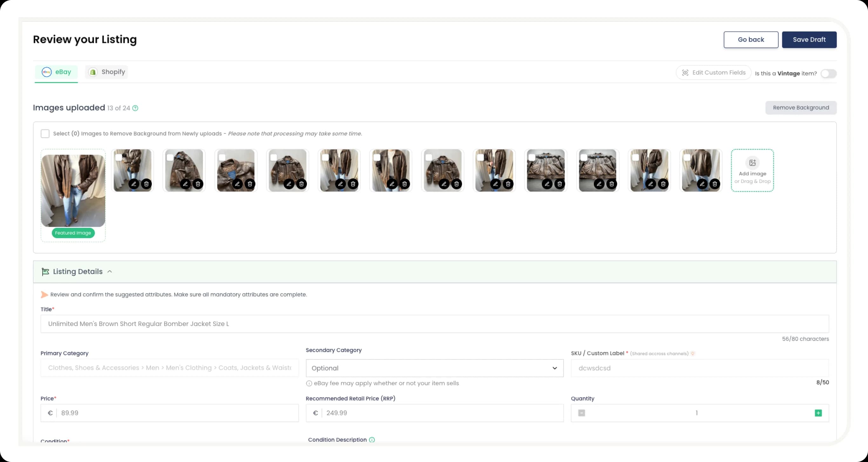Edit the fifth small thumbnail image

pos(340,184)
